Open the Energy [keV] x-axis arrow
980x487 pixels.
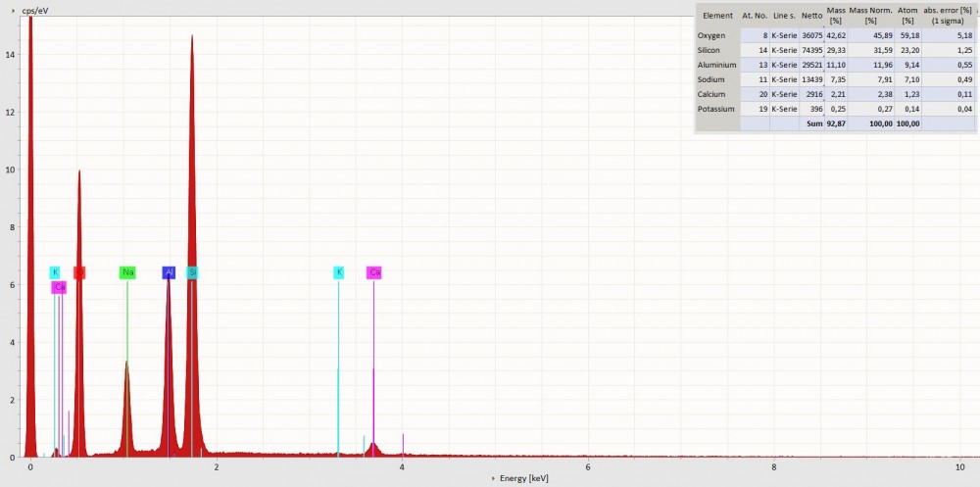[493, 479]
